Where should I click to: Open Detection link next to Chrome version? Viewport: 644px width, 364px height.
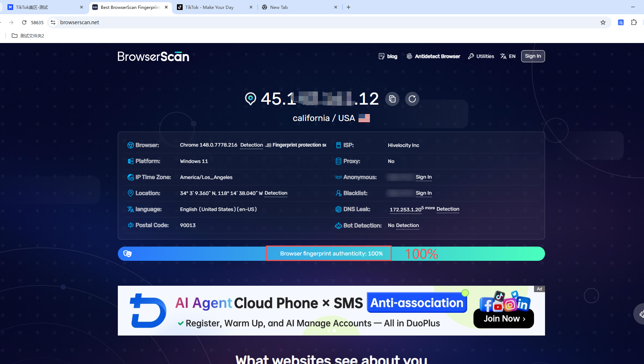[252, 145]
